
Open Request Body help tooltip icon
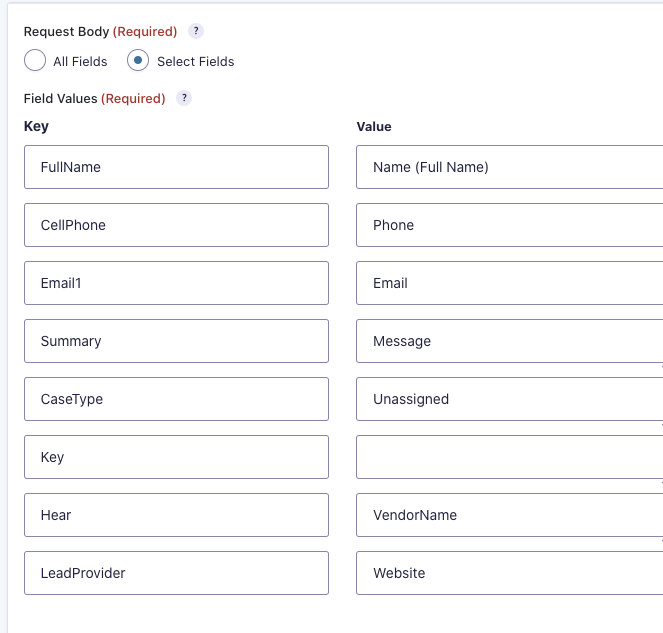pos(196,31)
